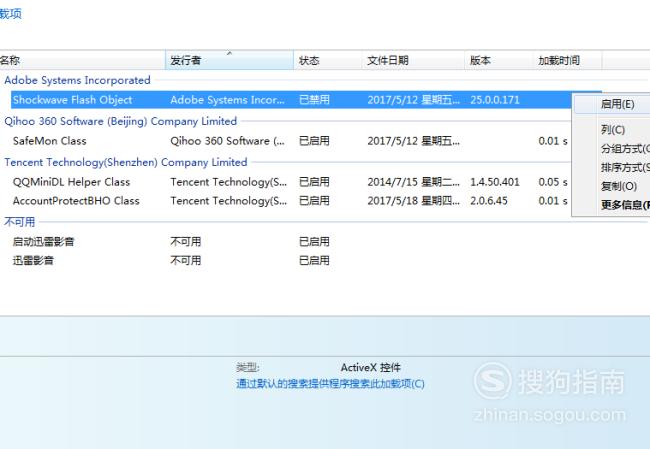This screenshot has width=650, height=449.
Task: Select the Tencent Technology(Shenzhen) group header
Action: point(126,162)
